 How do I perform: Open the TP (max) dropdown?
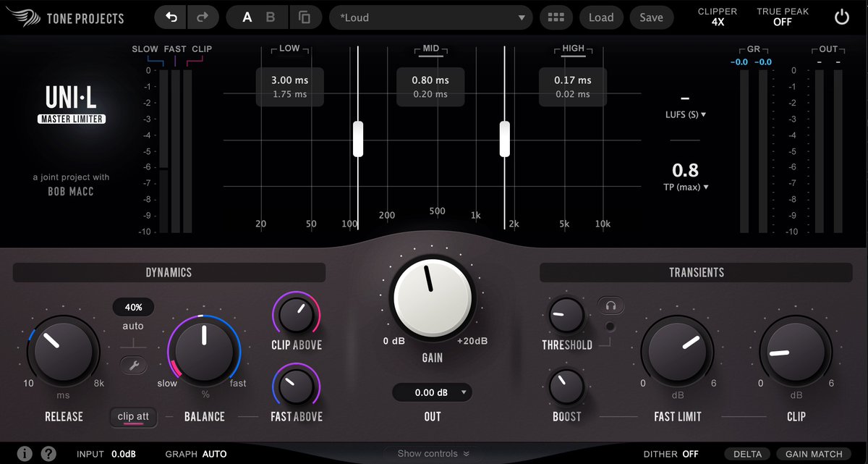(686, 187)
